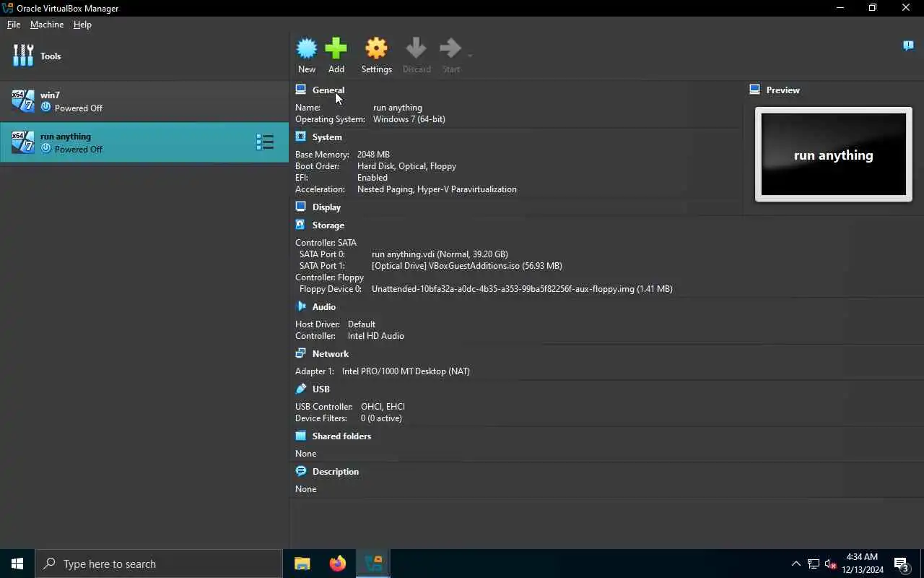Viewport: 924px width, 578px height.
Task: Click the Intel HD Audio controller text
Action: tap(375, 336)
